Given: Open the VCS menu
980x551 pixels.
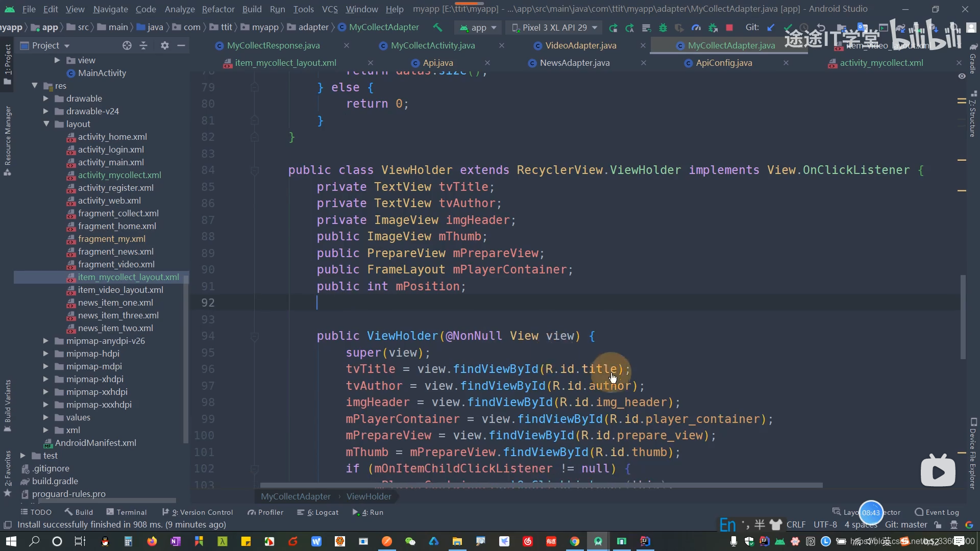Looking at the screenshot, I should coord(330,9).
